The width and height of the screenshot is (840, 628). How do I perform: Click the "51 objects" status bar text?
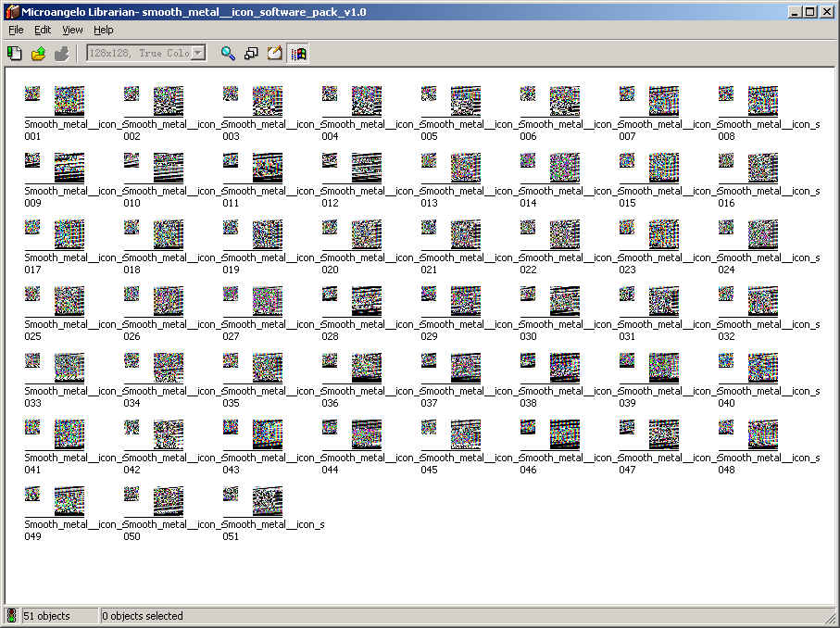[46, 616]
